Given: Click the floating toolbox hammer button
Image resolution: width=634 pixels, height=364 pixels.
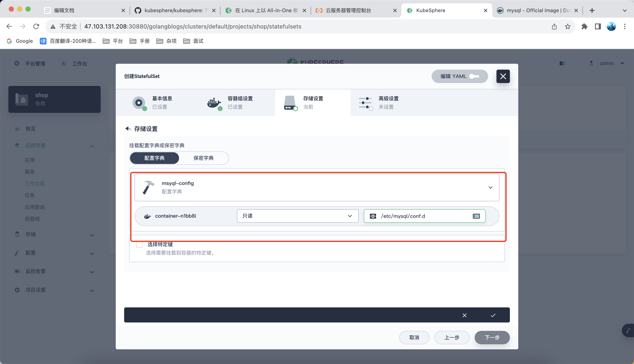Looking at the screenshot, I should [x=628, y=330].
